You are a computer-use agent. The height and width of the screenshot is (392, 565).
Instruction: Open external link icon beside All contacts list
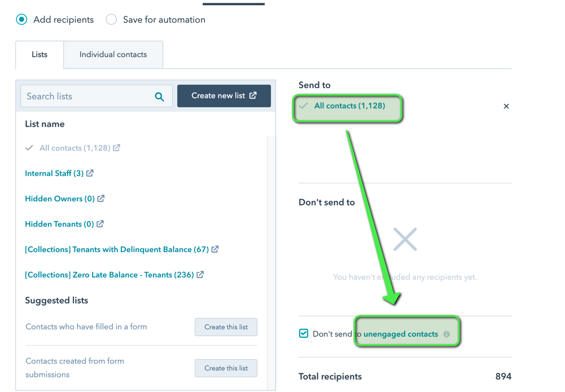pos(116,148)
